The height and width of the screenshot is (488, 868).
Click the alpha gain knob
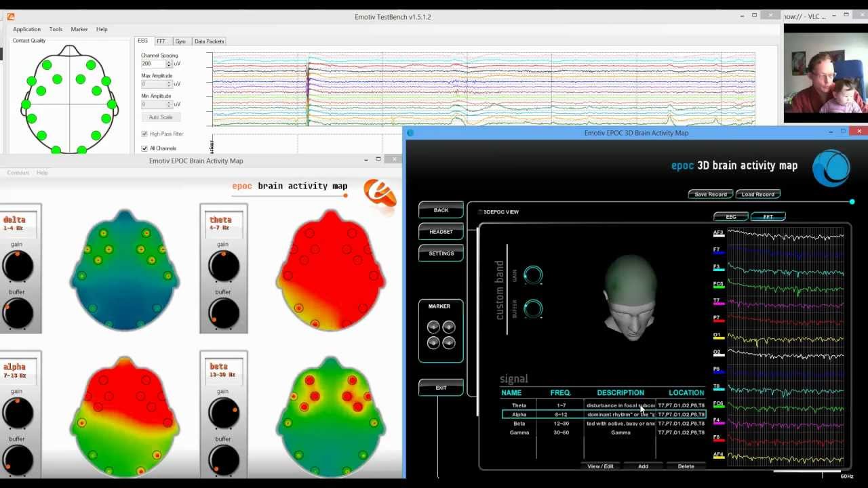coord(18,413)
